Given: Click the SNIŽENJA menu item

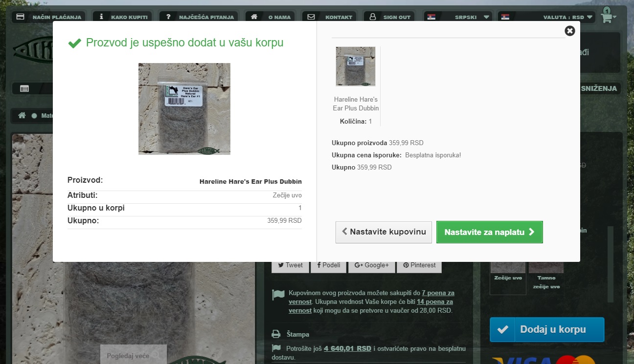Looking at the screenshot, I should (599, 88).
